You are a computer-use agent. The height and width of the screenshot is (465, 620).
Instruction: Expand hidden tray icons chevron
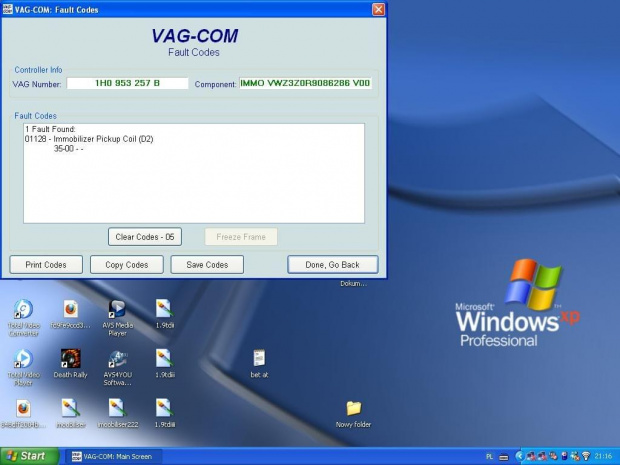[x=520, y=456]
